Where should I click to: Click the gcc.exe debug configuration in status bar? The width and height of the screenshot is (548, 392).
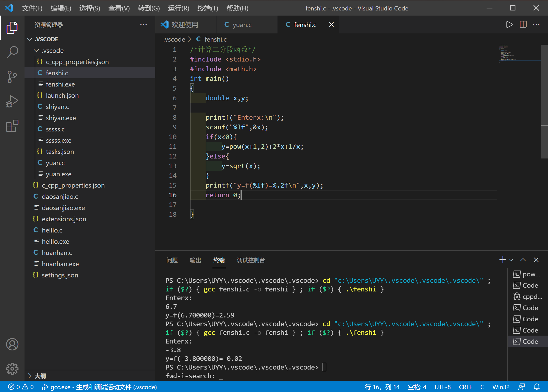tap(99, 387)
